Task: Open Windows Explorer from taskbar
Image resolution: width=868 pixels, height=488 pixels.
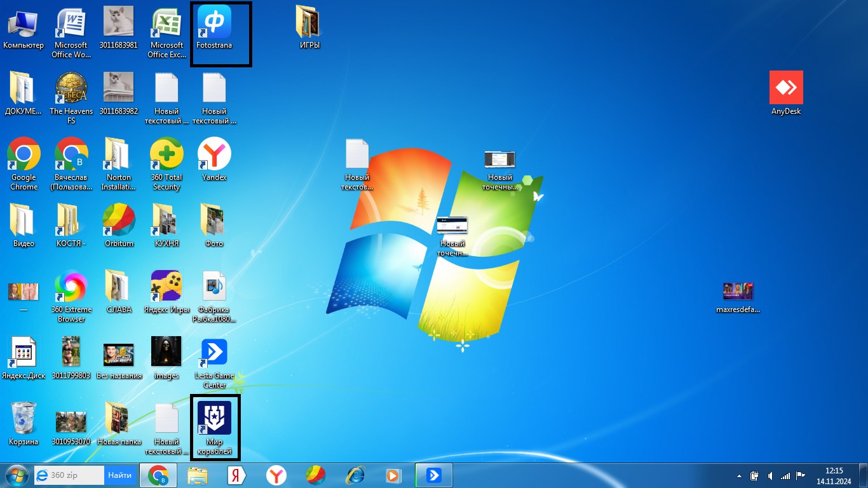Action: pos(198,475)
